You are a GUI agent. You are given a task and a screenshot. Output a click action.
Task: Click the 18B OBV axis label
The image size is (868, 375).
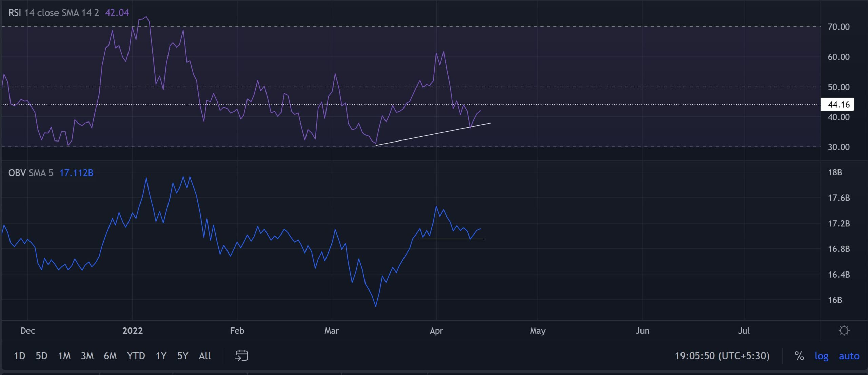pos(835,172)
